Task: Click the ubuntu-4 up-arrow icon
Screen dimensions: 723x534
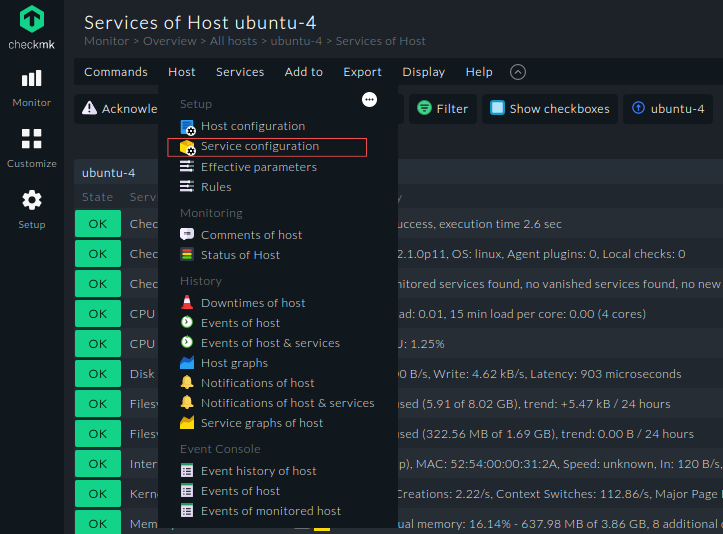Action: (638, 108)
